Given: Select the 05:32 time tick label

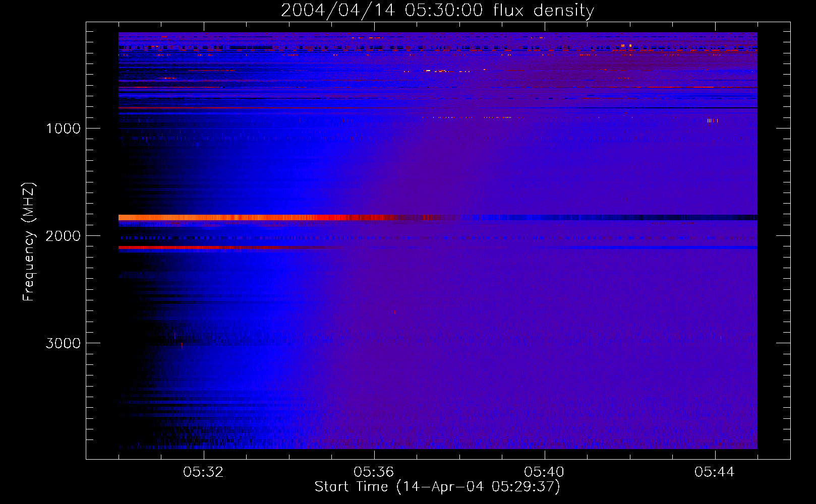Looking at the screenshot, I should coord(203,472).
